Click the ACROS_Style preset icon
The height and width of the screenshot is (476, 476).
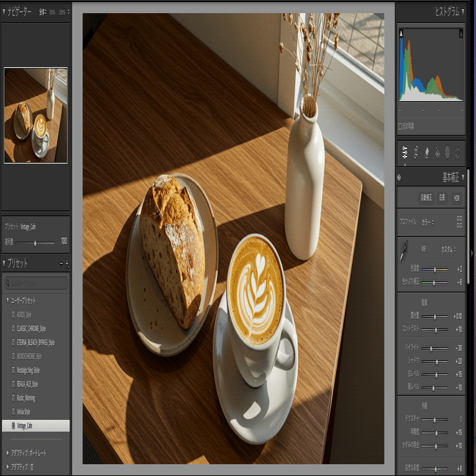[x=13, y=315]
